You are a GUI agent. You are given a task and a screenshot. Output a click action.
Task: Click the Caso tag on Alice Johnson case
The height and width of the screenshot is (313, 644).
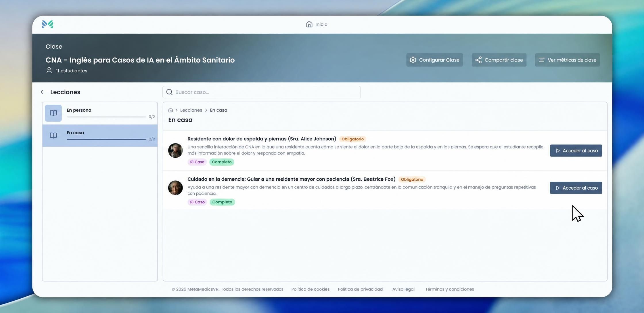coord(197,162)
